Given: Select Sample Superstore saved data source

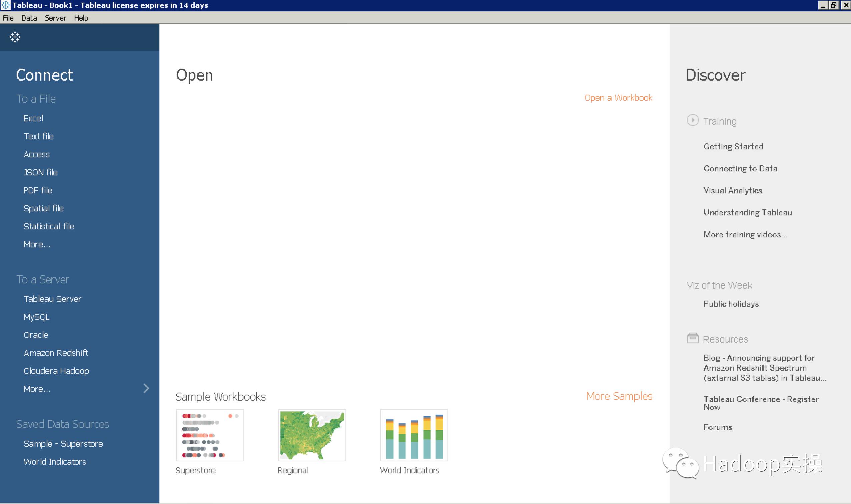Looking at the screenshot, I should tap(63, 443).
